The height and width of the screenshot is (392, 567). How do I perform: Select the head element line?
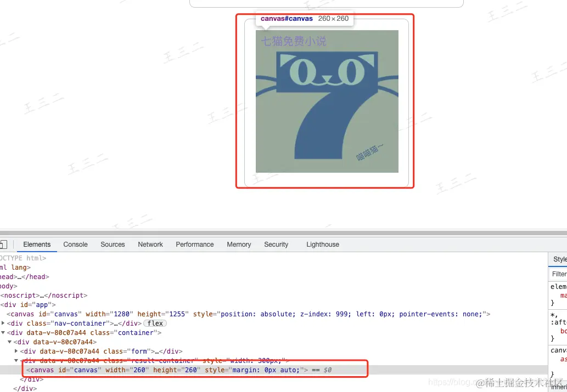click(x=24, y=277)
